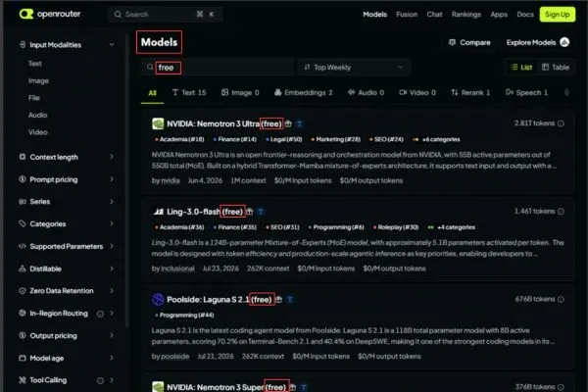Click the info icon next to Tool Calling

pyautogui.click(x=100, y=381)
